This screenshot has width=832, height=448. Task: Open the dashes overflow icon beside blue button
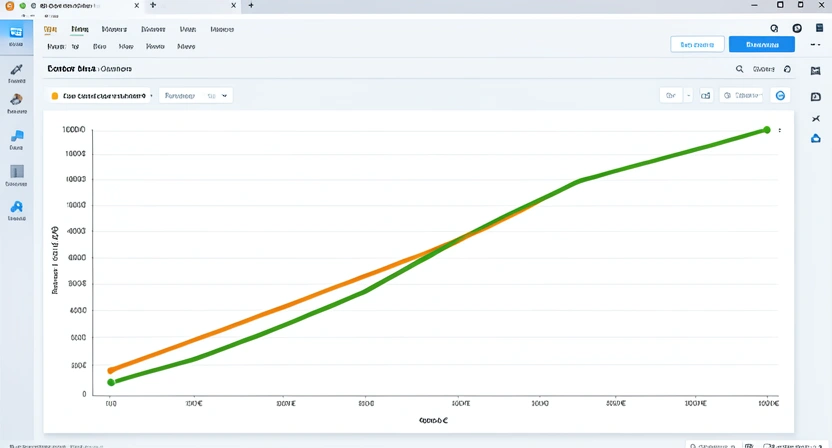coord(816,45)
